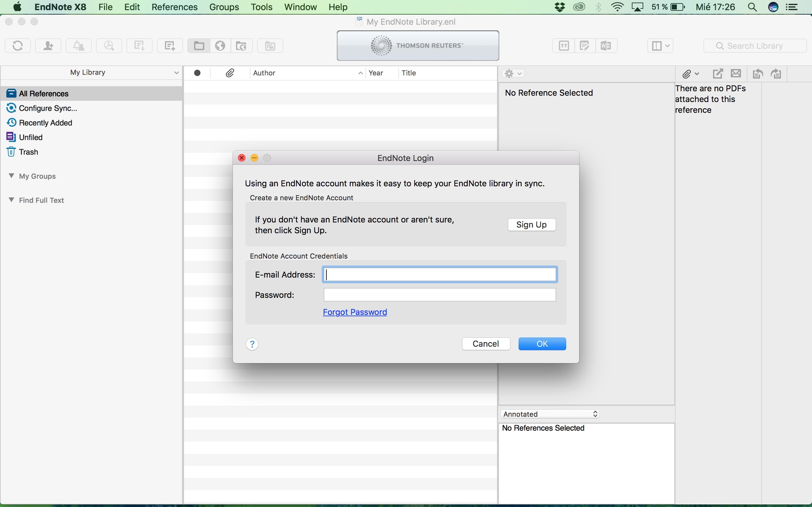812x507 pixels.
Task: Click the import references icon in toolbar
Action: [x=139, y=46]
